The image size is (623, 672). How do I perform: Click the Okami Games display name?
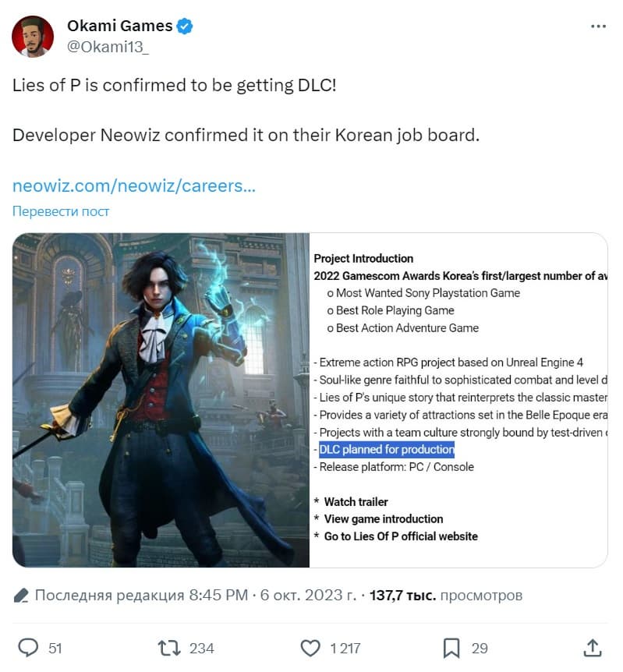click(x=119, y=26)
